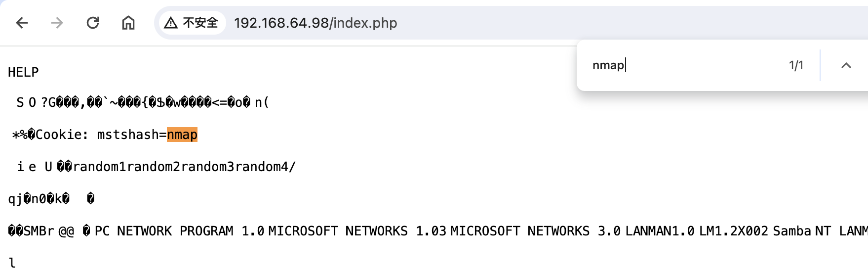Click the LM1.2X002 text
Image resolution: width=868 pixels, height=274 pixels.
(x=734, y=231)
